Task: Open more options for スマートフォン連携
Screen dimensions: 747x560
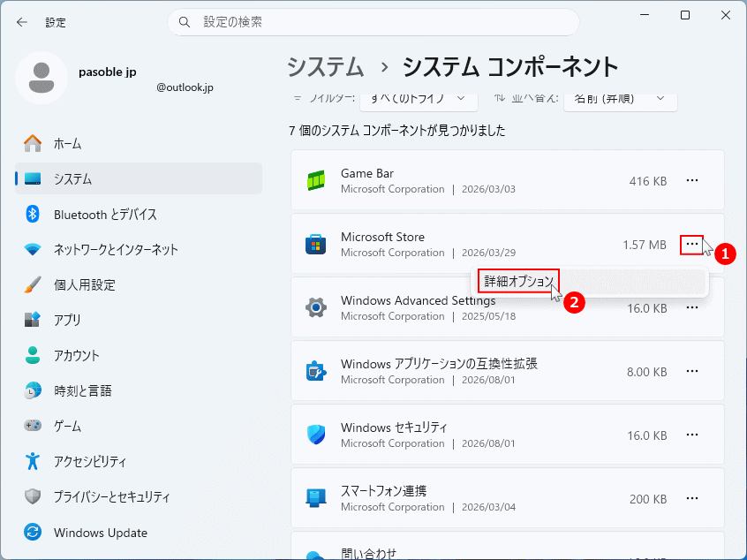Action: tap(691, 498)
